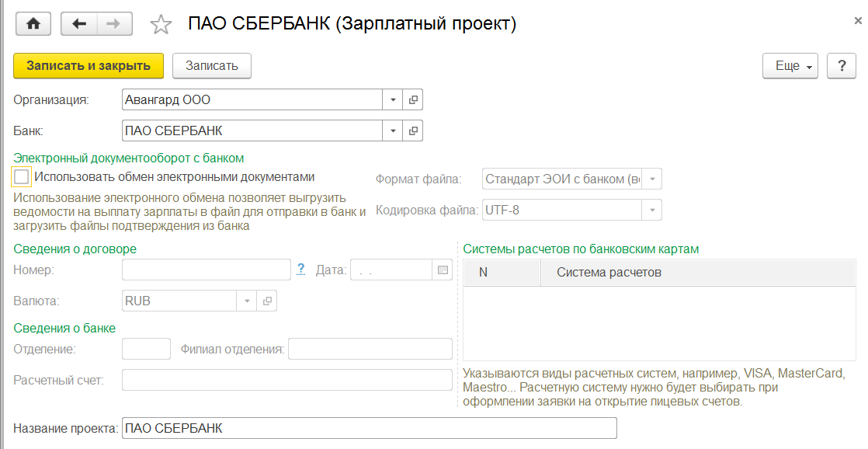Go forward with the right arrow

point(114,24)
